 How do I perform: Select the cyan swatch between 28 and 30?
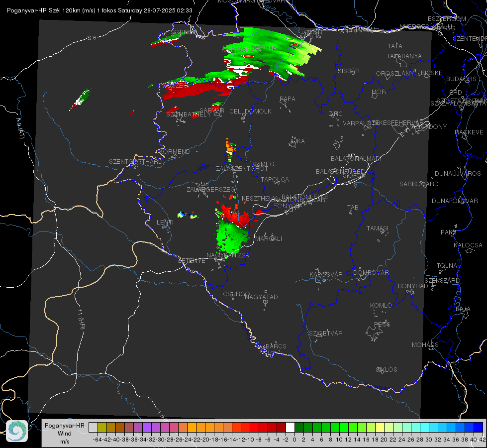point(424,427)
